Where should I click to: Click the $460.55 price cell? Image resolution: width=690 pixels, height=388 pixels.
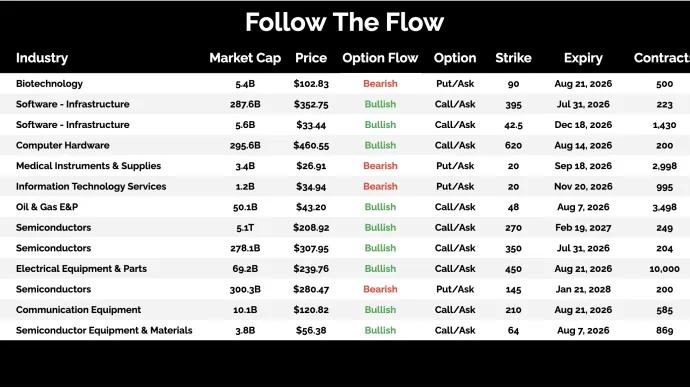tap(311, 145)
